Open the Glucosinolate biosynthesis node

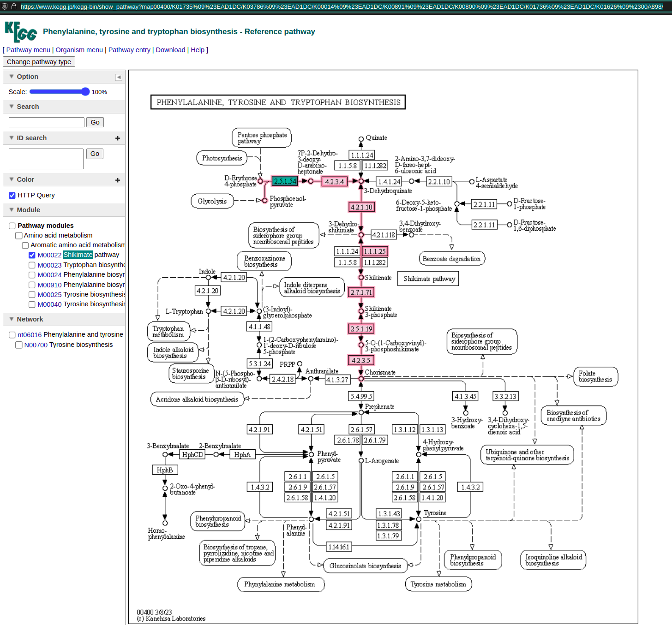pyautogui.click(x=366, y=566)
